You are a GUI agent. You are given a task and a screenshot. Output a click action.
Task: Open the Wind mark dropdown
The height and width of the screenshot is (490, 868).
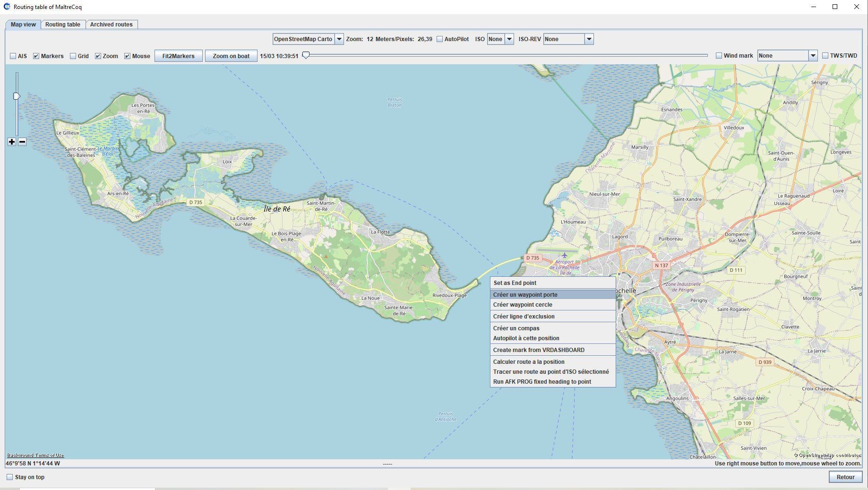813,56
